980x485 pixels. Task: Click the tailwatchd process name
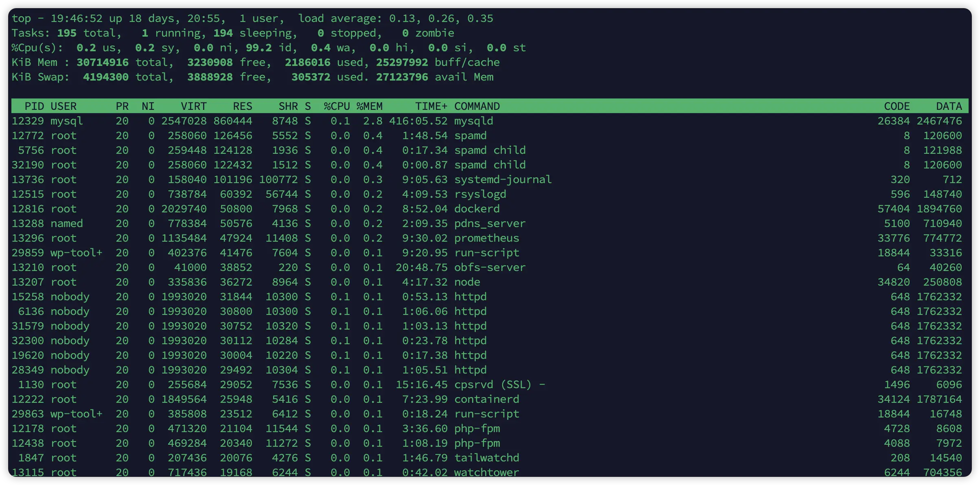(x=486, y=458)
